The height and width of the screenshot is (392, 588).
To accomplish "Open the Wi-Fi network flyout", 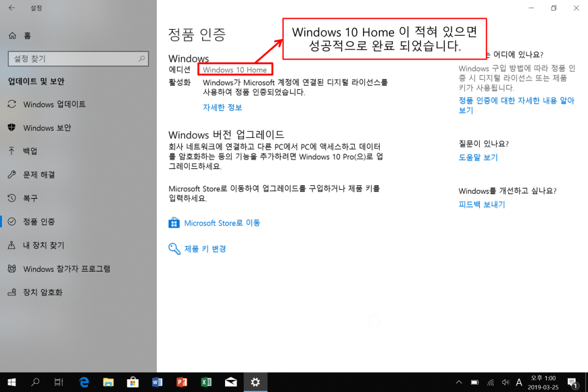I will 491,383.
